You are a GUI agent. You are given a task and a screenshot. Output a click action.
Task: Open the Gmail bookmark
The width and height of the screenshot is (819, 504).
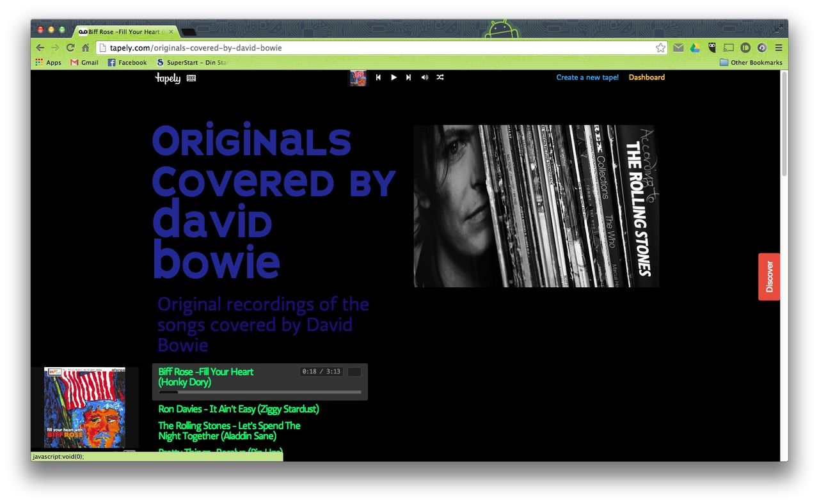click(84, 63)
